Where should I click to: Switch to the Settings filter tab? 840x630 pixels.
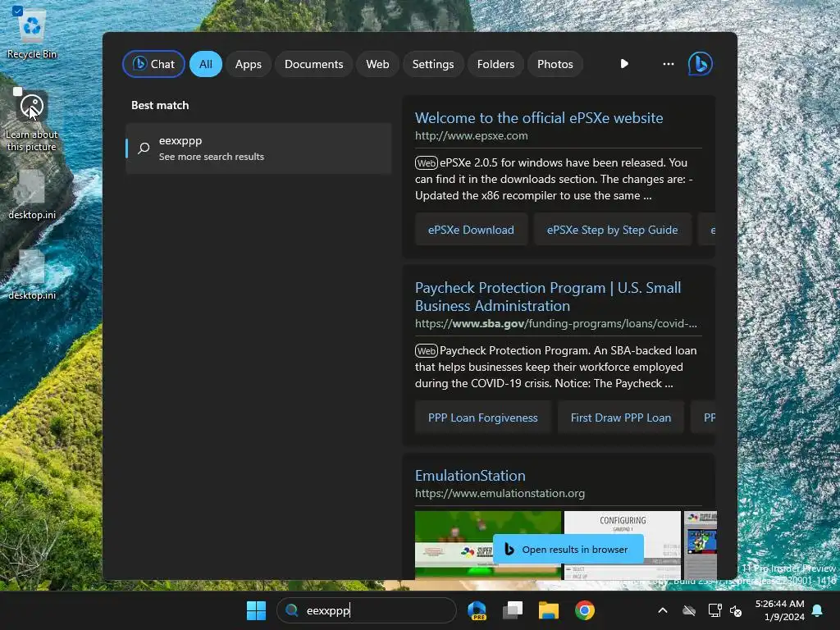point(433,64)
